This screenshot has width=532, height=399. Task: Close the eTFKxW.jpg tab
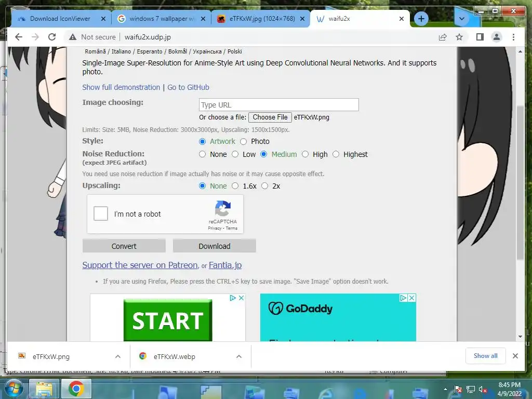[x=302, y=19]
